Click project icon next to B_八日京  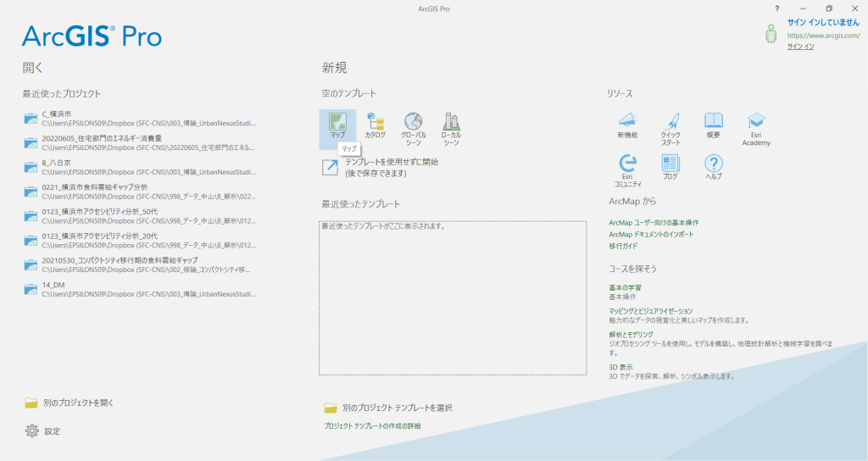click(31, 167)
